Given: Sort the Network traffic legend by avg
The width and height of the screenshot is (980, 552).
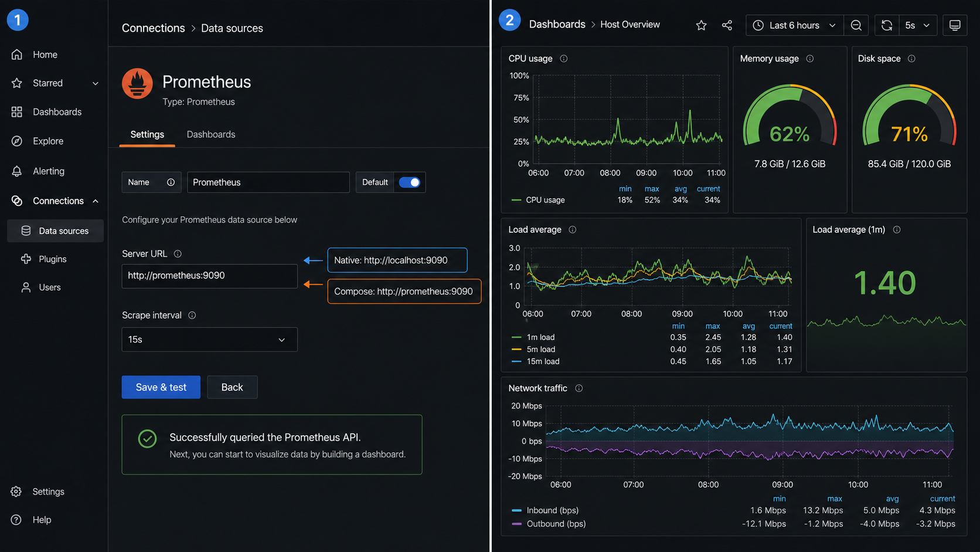Looking at the screenshot, I should click(892, 499).
